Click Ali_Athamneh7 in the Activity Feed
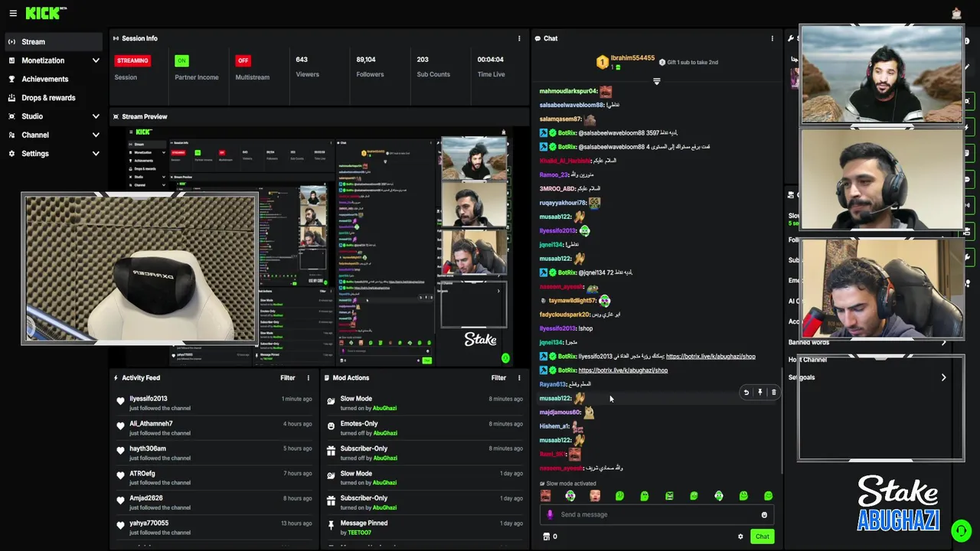 pos(151,423)
